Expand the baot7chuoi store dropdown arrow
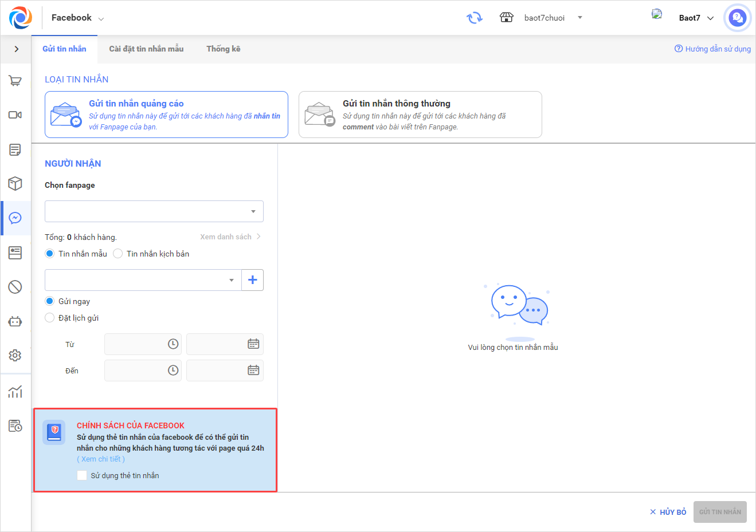The width and height of the screenshot is (756, 532). [x=580, y=18]
